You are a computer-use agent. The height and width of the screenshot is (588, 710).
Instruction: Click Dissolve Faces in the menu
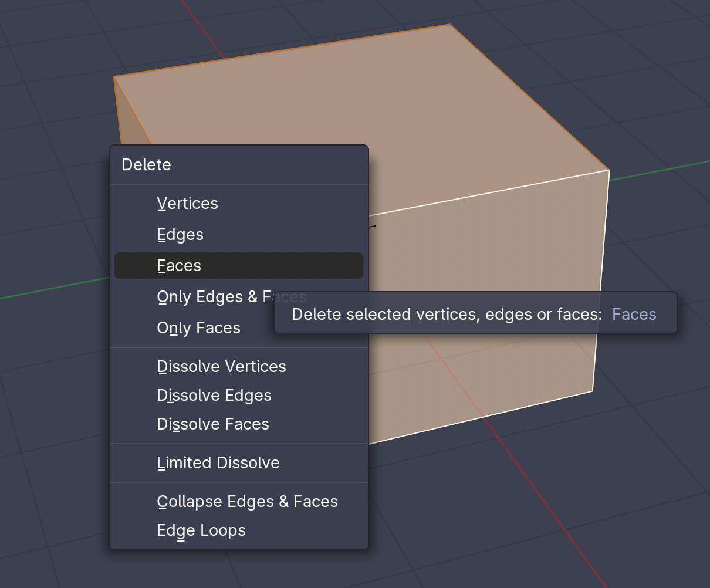click(213, 424)
